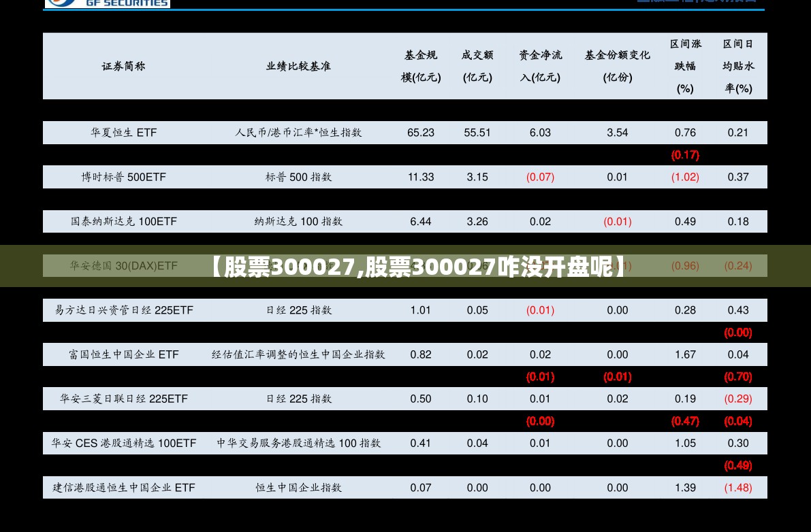The width and height of the screenshot is (811, 532).
Task: Click fund size value 0.82
Action: (421, 355)
